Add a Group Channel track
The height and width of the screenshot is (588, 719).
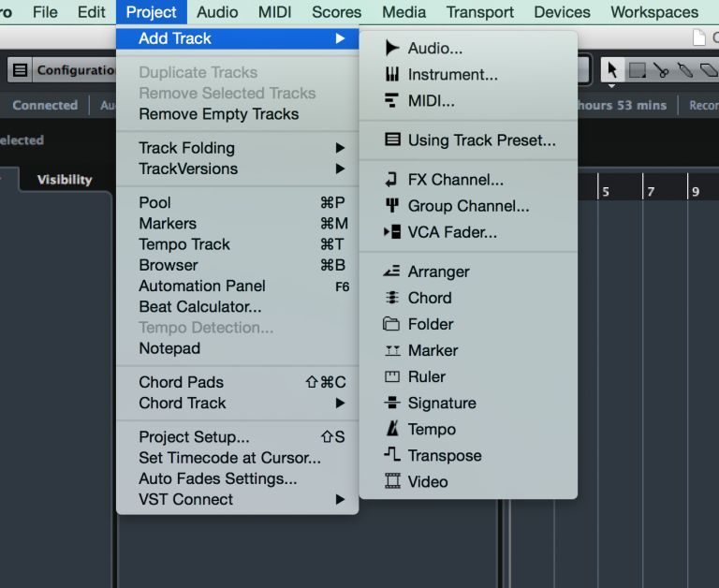click(468, 205)
